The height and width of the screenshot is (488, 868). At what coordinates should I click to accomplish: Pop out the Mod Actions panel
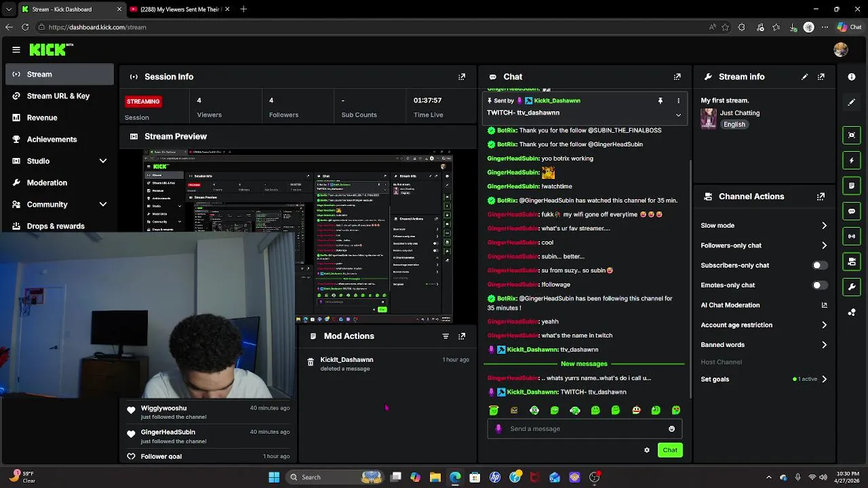point(462,336)
